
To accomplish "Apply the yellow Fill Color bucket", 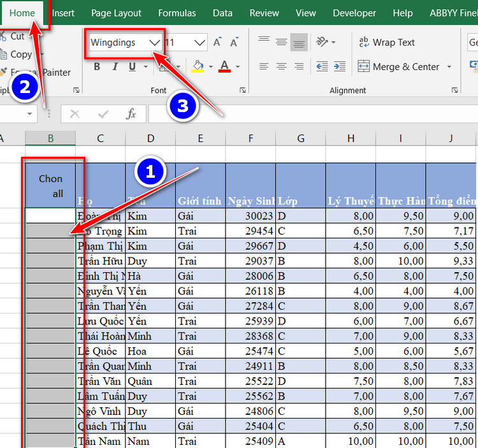I will [x=198, y=66].
